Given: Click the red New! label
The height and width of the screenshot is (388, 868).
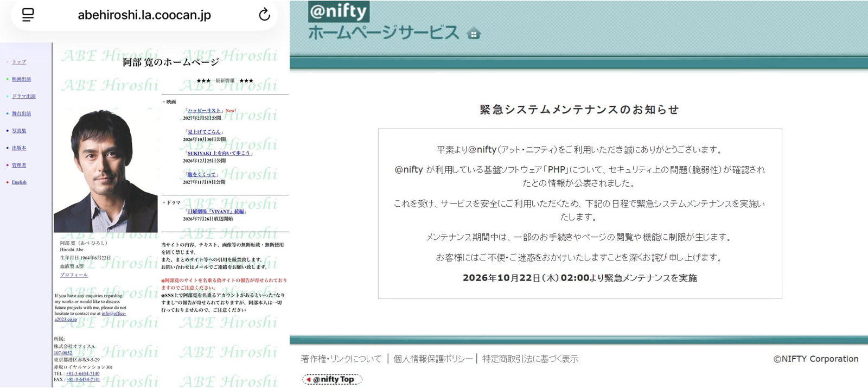Looking at the screenshot, I should (x=231, y=111).
